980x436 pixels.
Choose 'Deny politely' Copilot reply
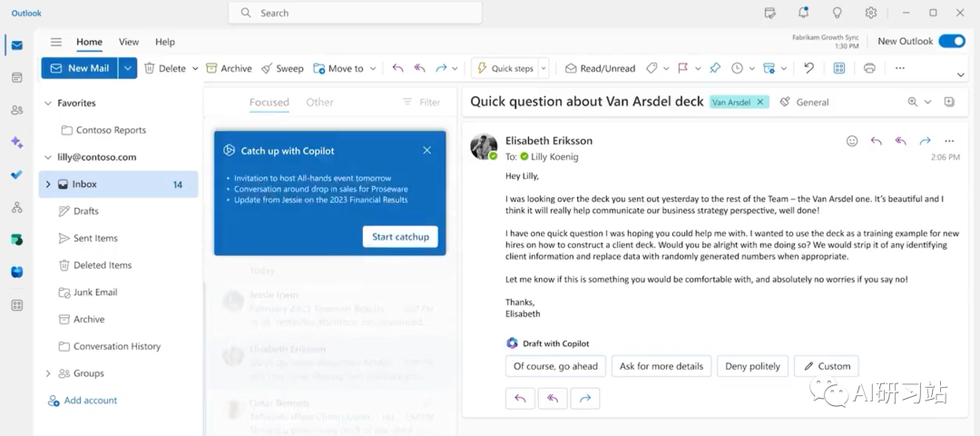coord(752,366)
